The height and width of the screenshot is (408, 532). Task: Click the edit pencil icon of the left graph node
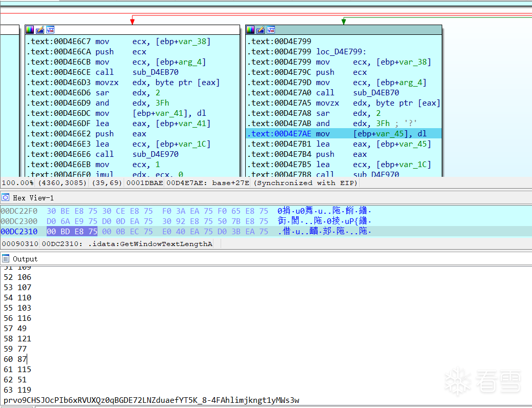click(x=40, y=30)
